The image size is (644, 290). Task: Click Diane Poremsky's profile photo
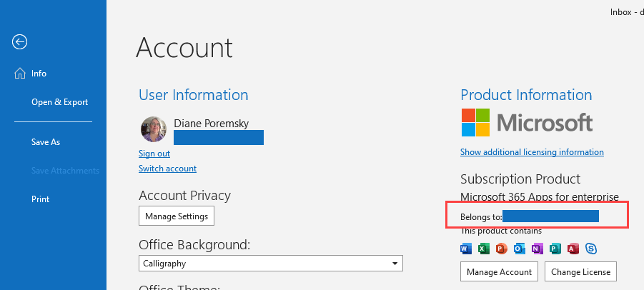154,129
